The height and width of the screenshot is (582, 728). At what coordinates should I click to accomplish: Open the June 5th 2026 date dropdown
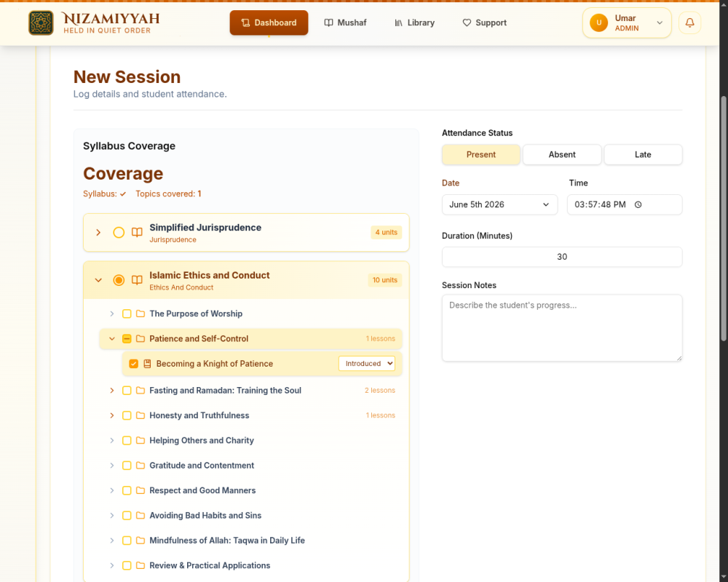(499, 204)
